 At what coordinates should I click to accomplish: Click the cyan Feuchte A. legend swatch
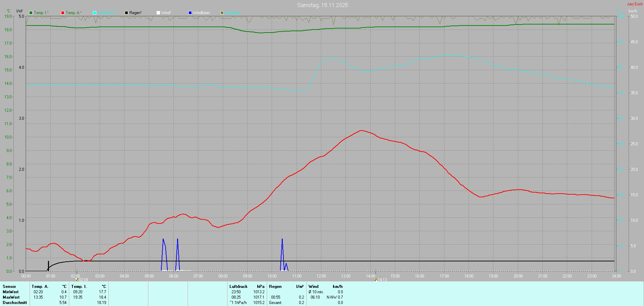[x=95, y=13]
